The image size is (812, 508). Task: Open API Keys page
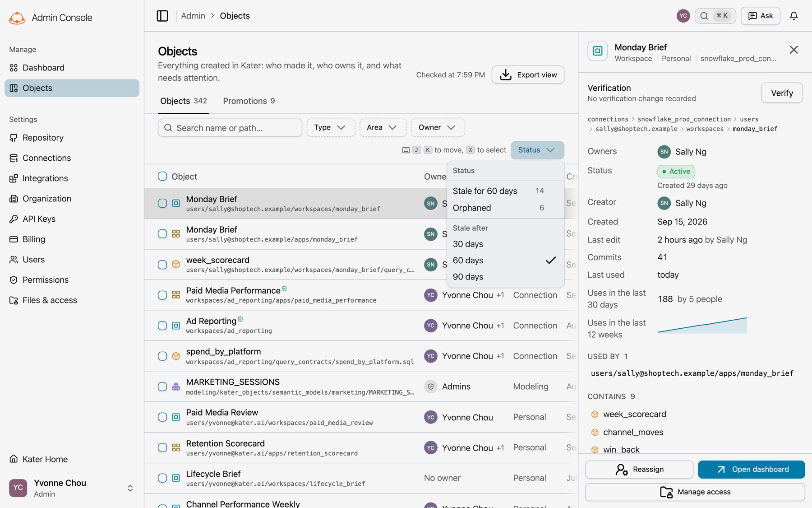72,219
